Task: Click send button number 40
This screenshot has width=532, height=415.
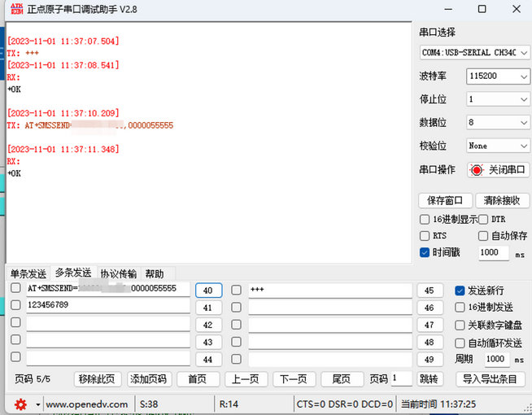Action: tap(208, 290)
